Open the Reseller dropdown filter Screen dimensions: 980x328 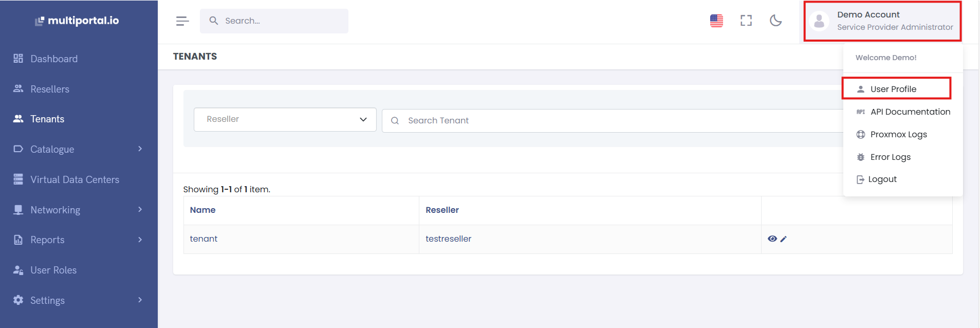(285, 119)
